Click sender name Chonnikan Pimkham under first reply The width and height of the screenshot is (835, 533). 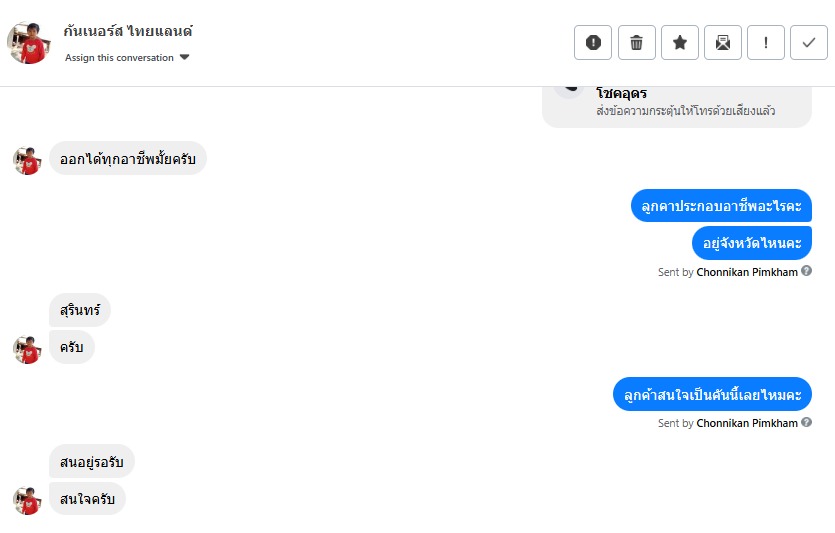[x=747, y=272]
